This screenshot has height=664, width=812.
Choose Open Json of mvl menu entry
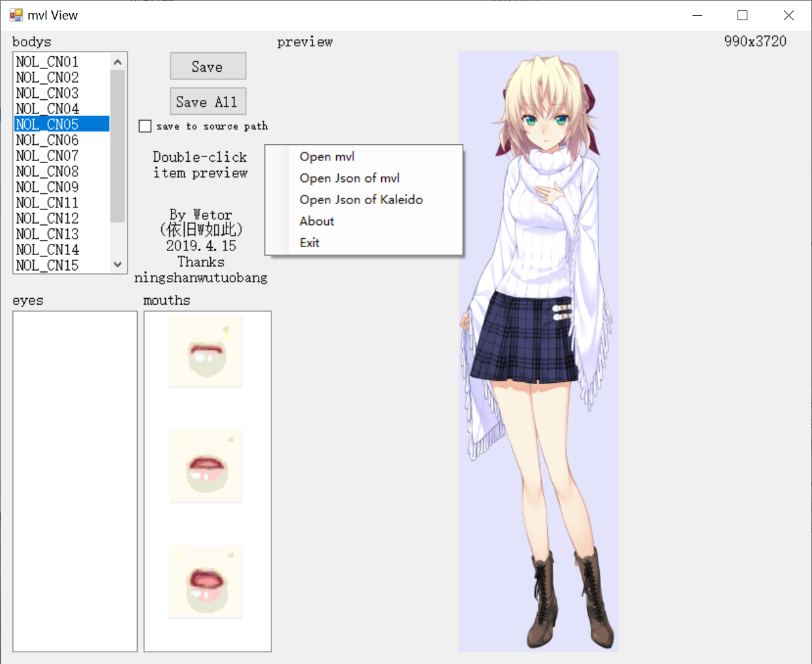[x=364, y=178]
